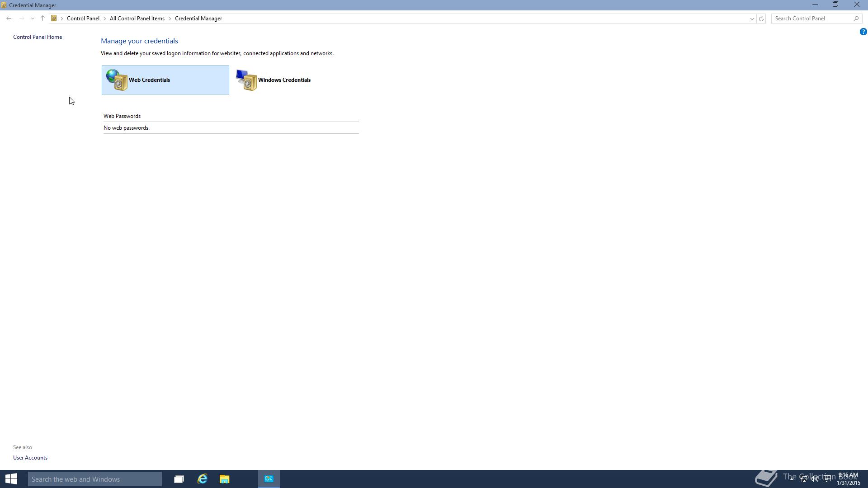
Task: Open address bar history dropdown
Action: click(x=752, y=19)
